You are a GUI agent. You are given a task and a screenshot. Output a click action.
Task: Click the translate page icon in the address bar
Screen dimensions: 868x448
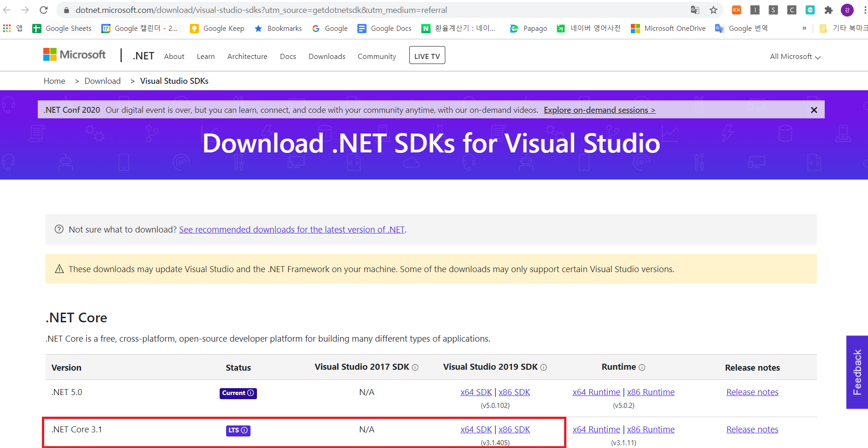click(695, 10)
